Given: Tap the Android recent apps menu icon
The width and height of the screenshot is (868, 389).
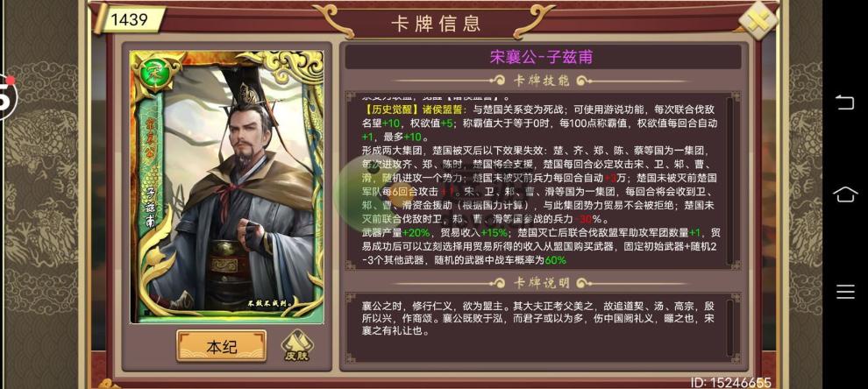Looking at the screenshot, I should [x=845, y=291].
